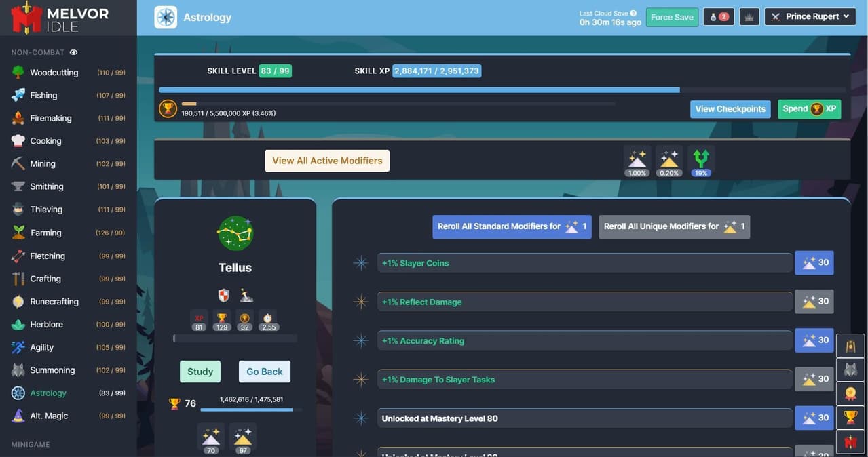Click the Runecrafting rune icon
Viewport: 868px width, 457px height.
tap(18, 302)
